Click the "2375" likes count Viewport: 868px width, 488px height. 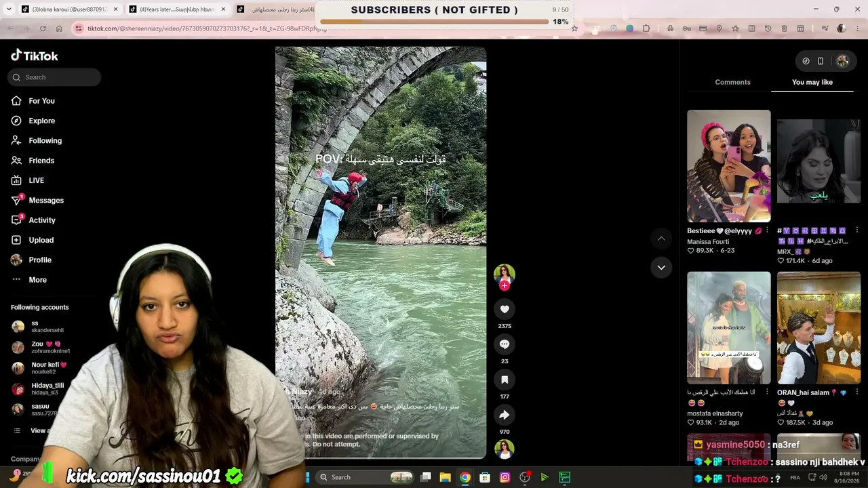(x=505, y=326)
